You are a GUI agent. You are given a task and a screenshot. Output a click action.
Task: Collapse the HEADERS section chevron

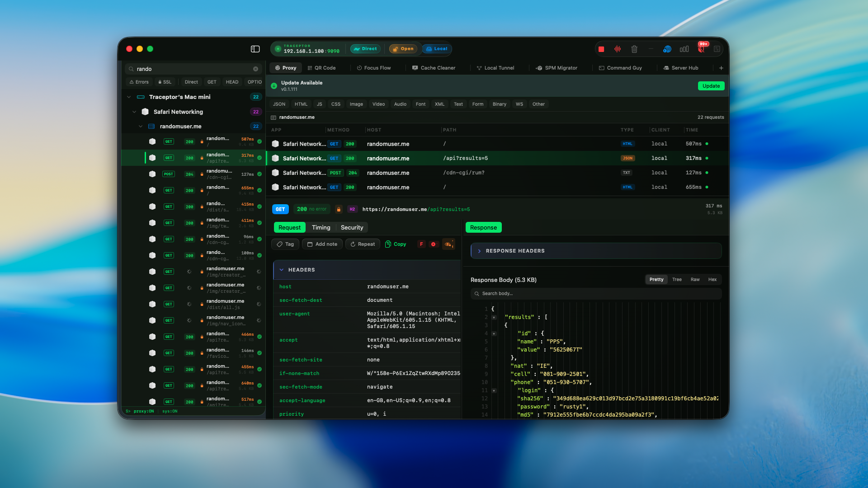click(282, 270)
